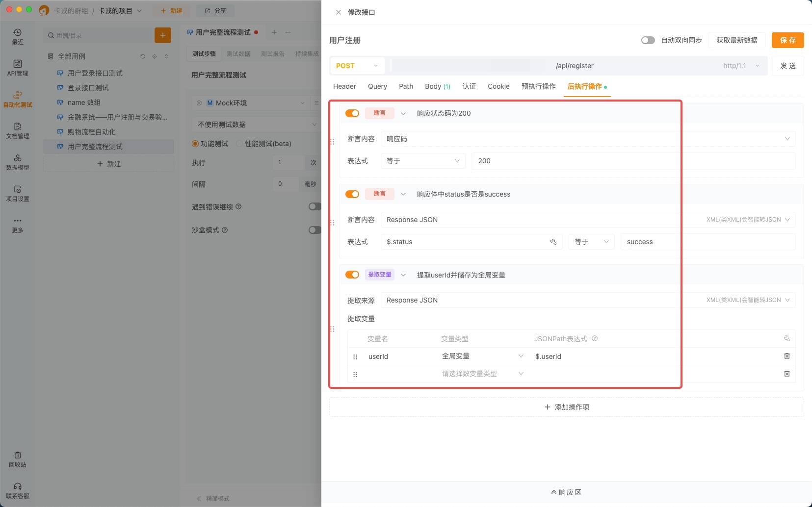Contact 联系客服 support

[x=18, y=490]
